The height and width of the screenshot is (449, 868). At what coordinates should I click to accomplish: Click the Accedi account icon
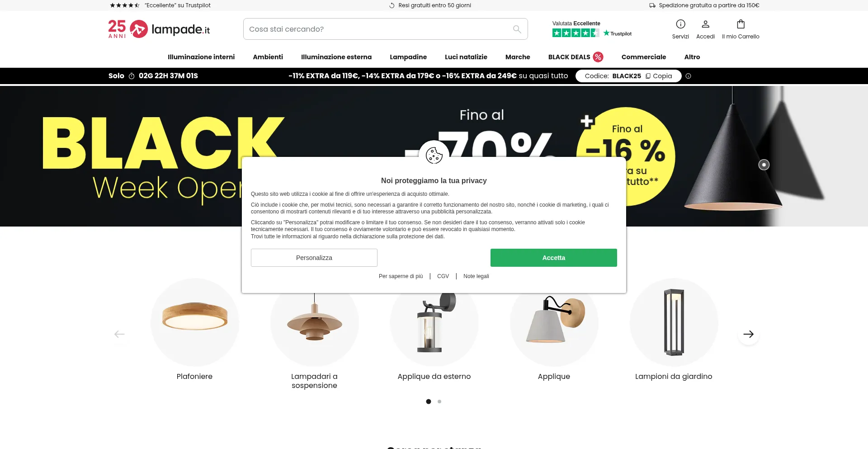tap(705, 24)
